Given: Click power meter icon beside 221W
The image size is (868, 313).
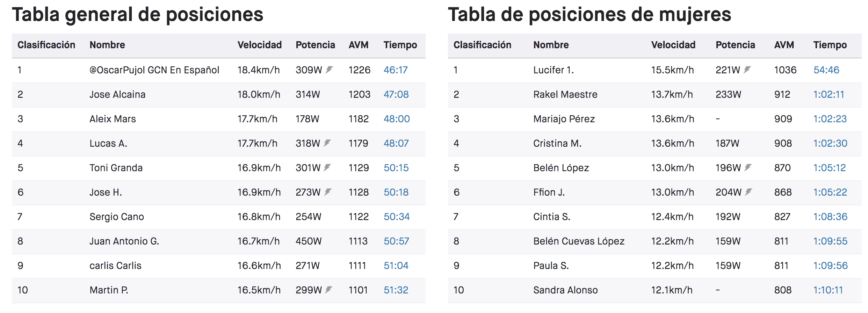Looking at the screenshot, I should point(747,70).
